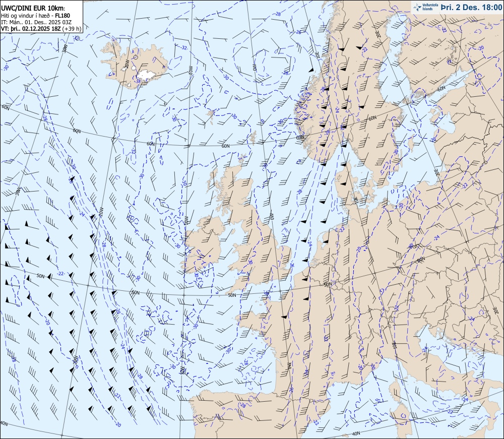504x439 pixels.
Task: Click the 'IT: Mán.. 01. Des.. 2025 03Z' line
Action: tap(36, 22)
